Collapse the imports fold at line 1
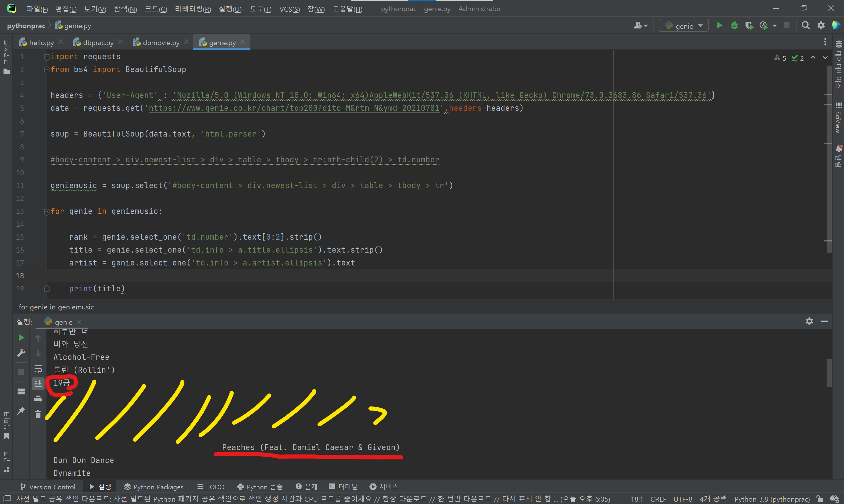 [x=47, y=57]
